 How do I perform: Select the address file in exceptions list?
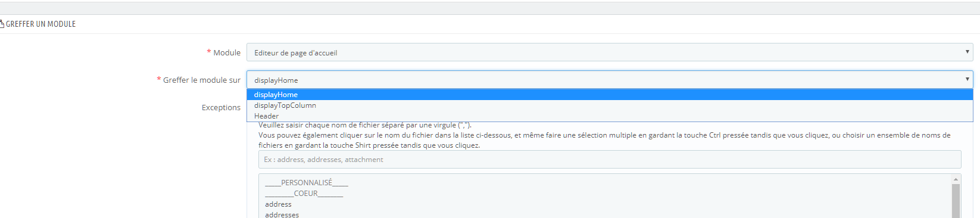(x=279, y=204)
